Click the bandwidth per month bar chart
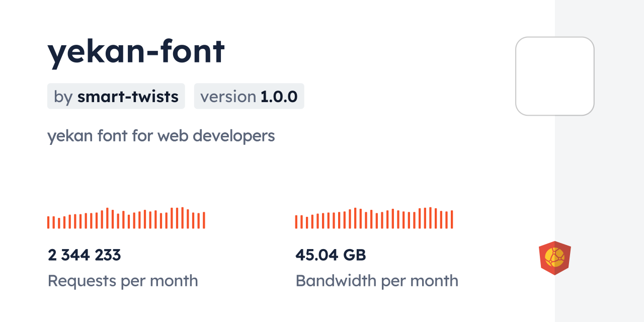 point(374,218)
